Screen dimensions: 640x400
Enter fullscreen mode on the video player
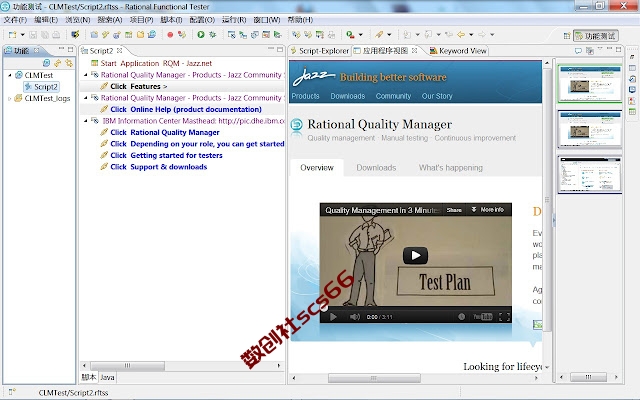pos(504,317)
